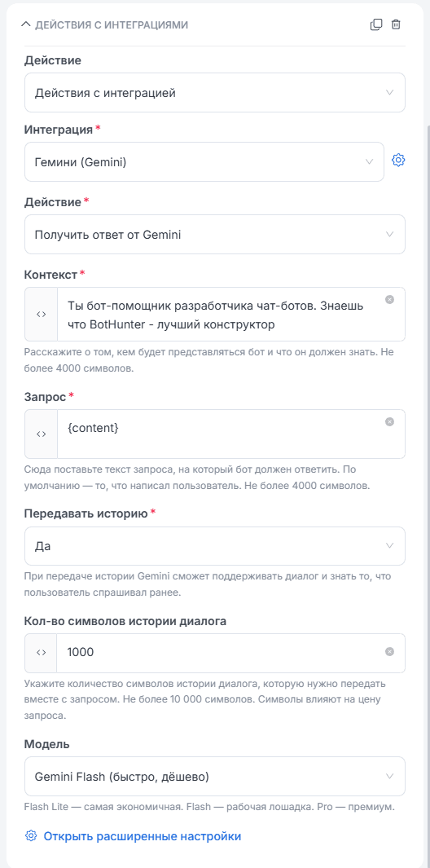This screenshot has width=430, height=868.
Task: Open variable picker for history symbols count
Action: (41, 652)
